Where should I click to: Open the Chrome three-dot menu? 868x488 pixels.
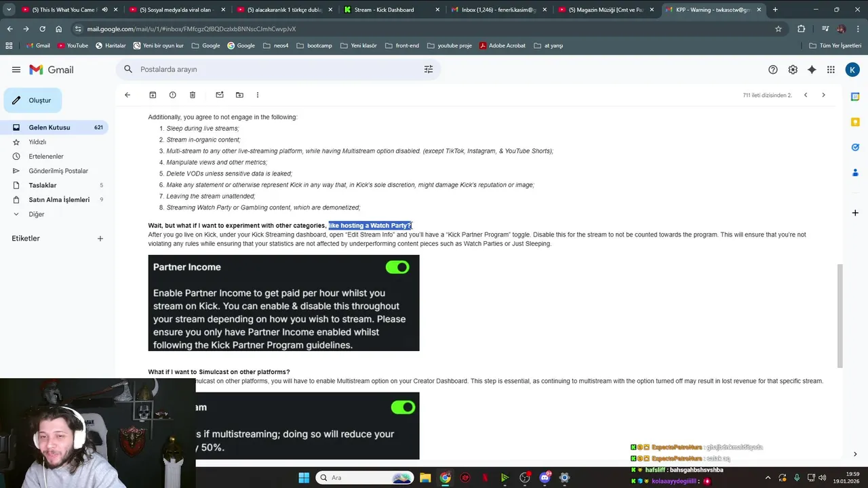click(x=856, y=29)
